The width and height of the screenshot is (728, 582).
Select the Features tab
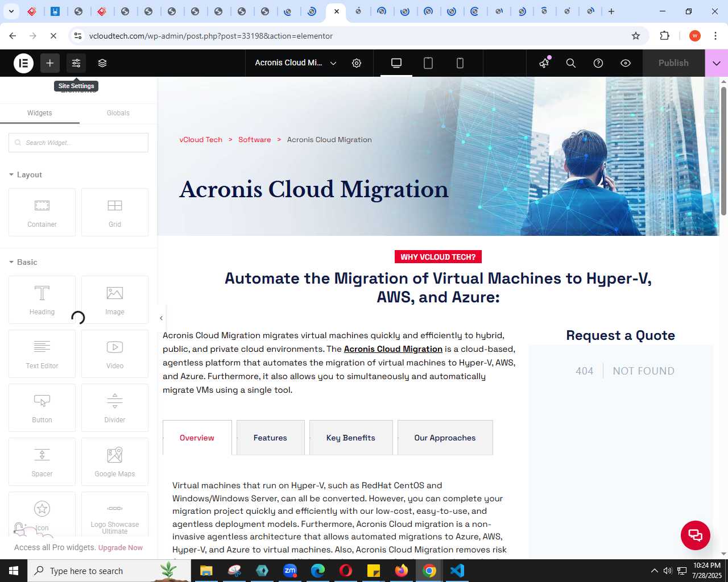(270, 438)
